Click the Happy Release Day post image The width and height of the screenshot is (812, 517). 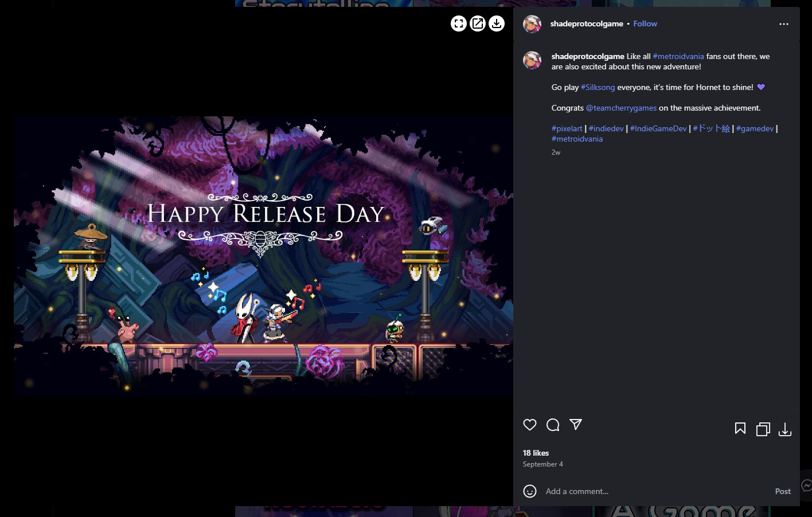tap(263, 257)
